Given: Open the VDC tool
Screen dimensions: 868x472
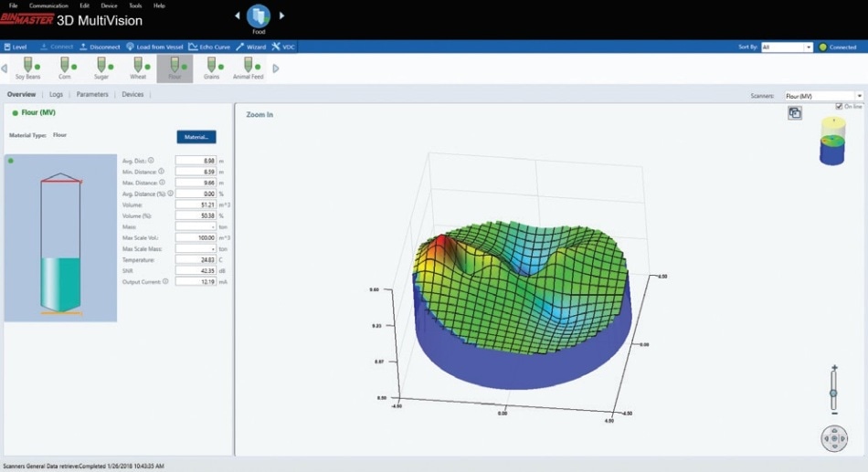Looking at the screenshot, I should tap(283, 47).
